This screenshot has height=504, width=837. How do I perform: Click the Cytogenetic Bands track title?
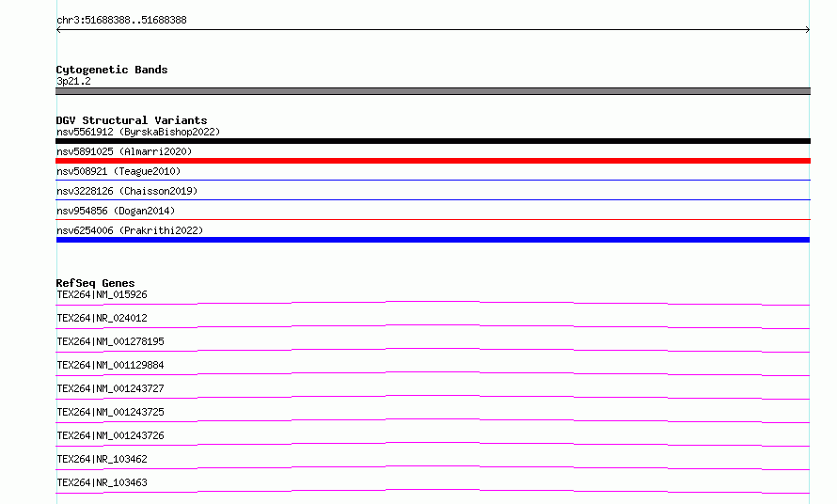[112, 70]
